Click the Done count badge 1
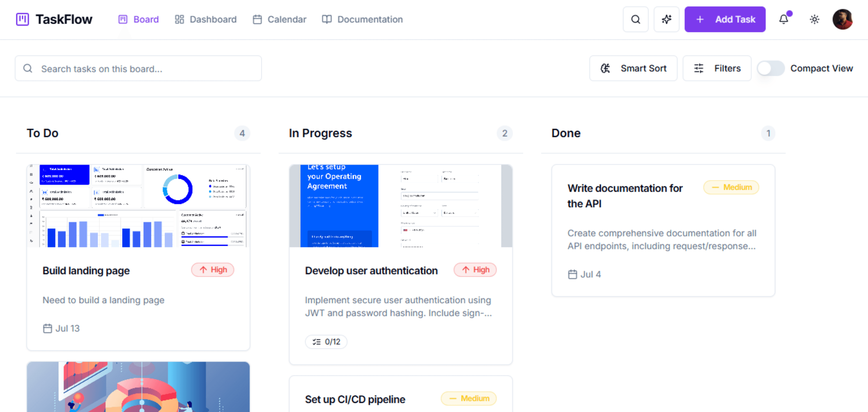This screenshot has width=868, height=412. pos(768,133)
